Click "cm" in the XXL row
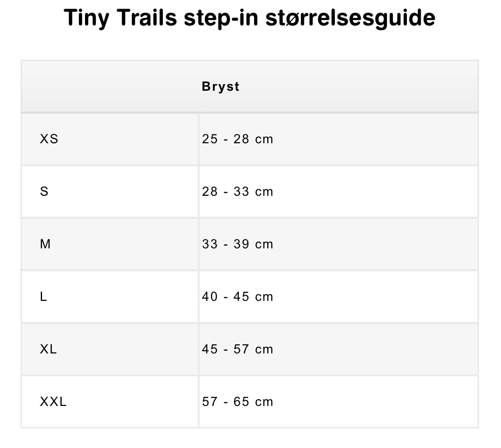This screenshot has height=448, width=501. [264, 402]
